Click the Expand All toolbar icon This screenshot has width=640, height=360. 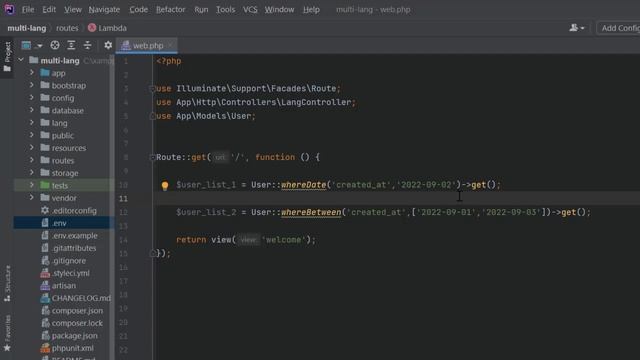pos(71,45)
